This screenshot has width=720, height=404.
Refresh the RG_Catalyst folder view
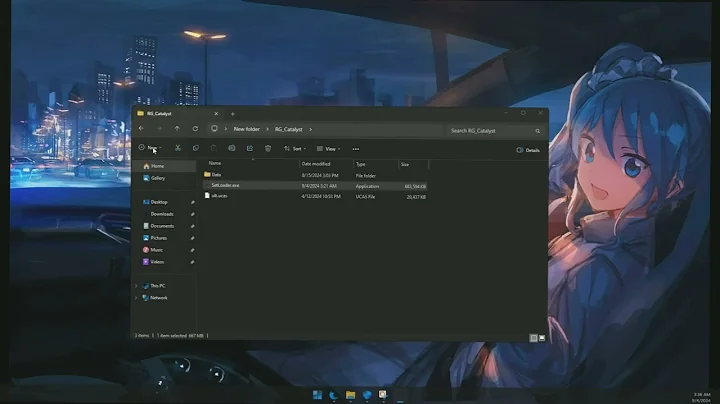[195, 129]
